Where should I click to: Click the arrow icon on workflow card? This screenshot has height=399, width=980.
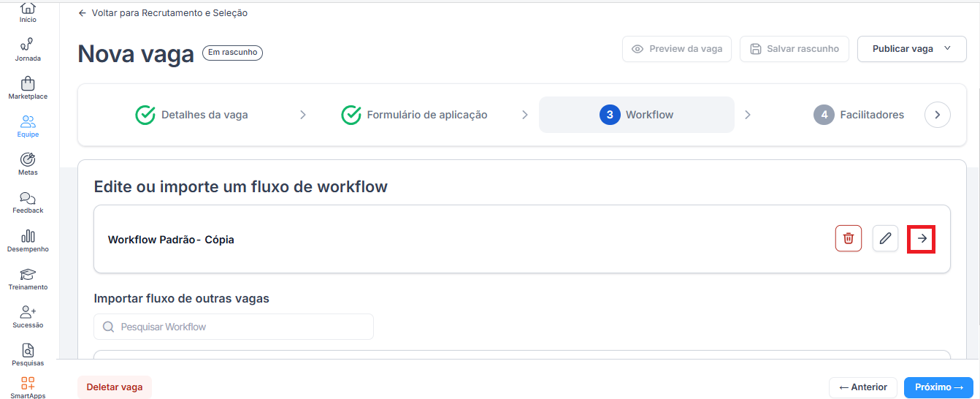point(922,238)
